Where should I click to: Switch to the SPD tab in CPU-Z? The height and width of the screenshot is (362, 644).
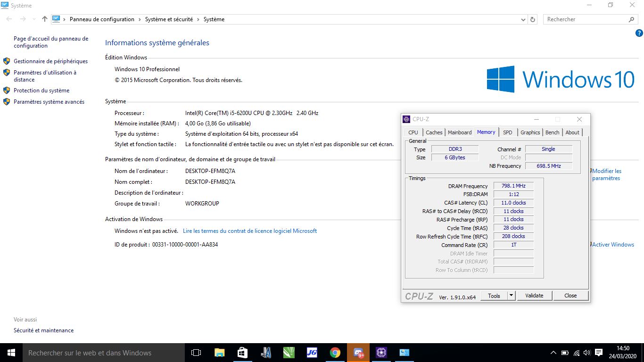tap(507, 132)
